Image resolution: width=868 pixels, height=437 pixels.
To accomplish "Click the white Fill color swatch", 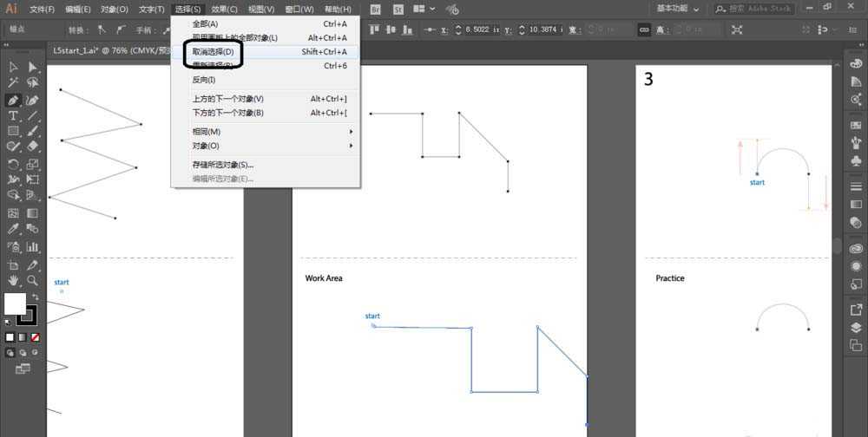I will (x=15, y=303).
